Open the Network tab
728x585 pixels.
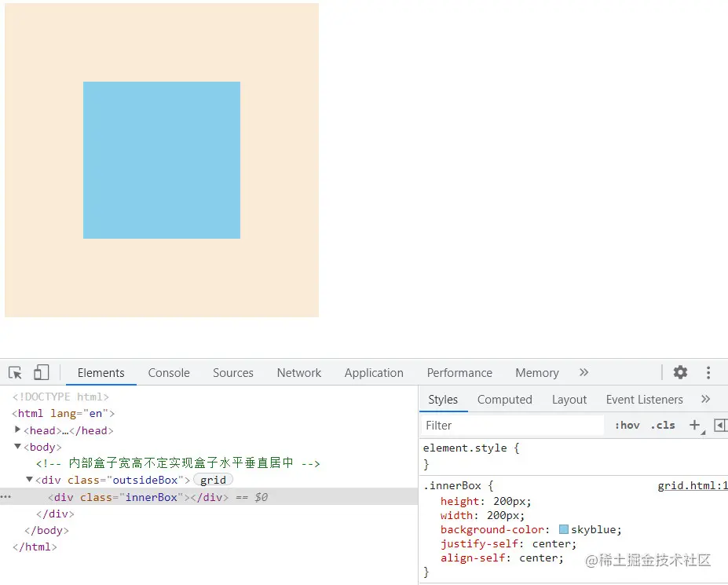[x=299, y=373]
